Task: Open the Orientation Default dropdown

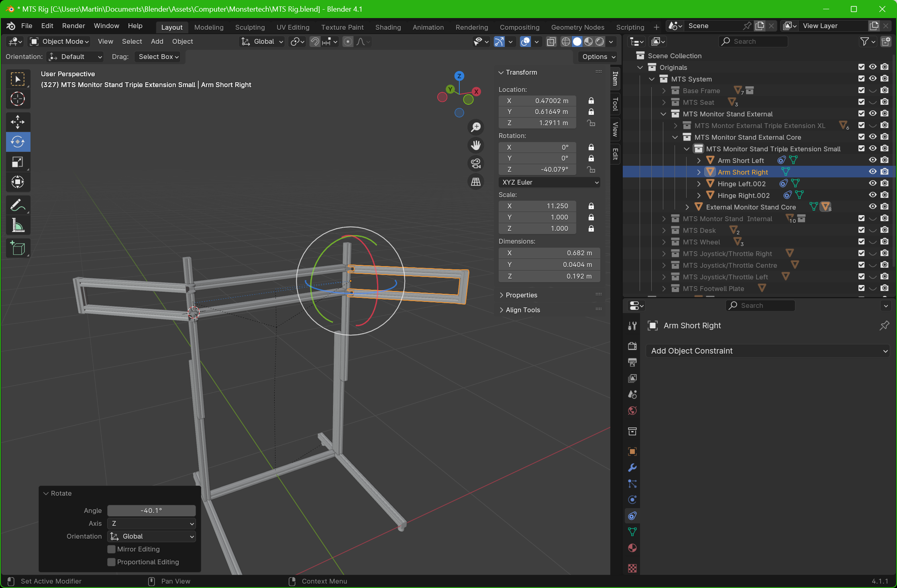Action: coord(75,57)
